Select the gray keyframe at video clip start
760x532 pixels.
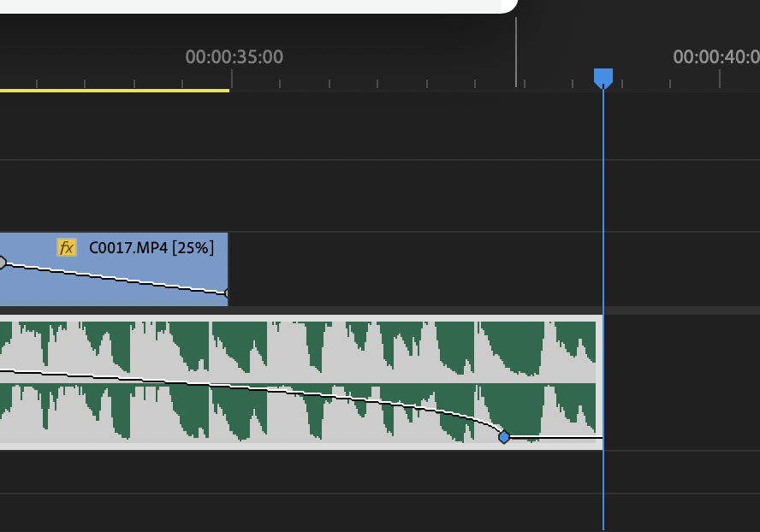(x=2, y=263)
